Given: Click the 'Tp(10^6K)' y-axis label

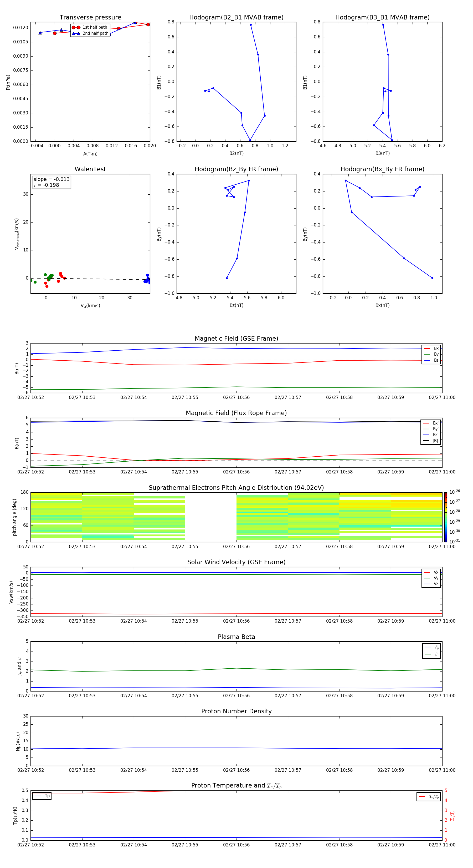Looking at the screenshot, I should point(15,815).
